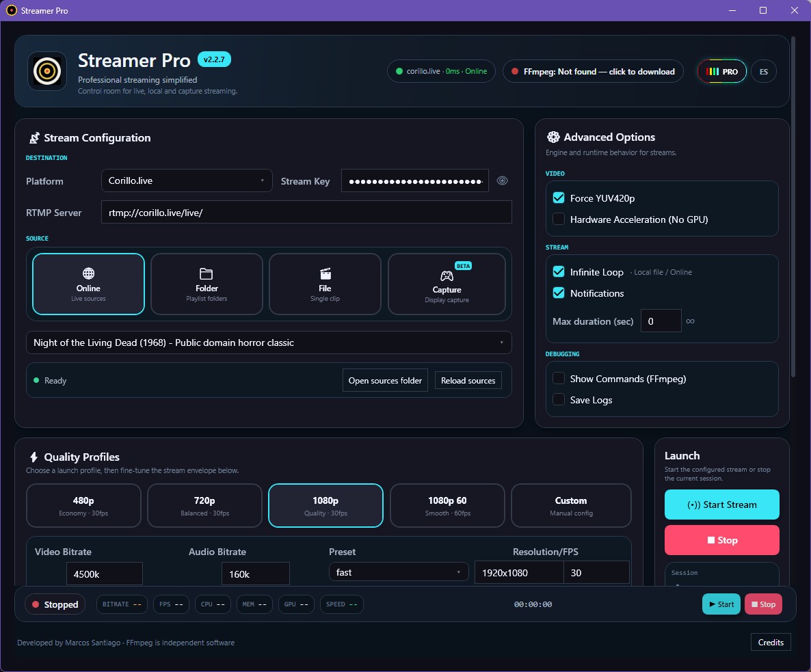Click the RTMP Server input field
This screenshot has width=811, height=672.
click(x=306, y=212)
